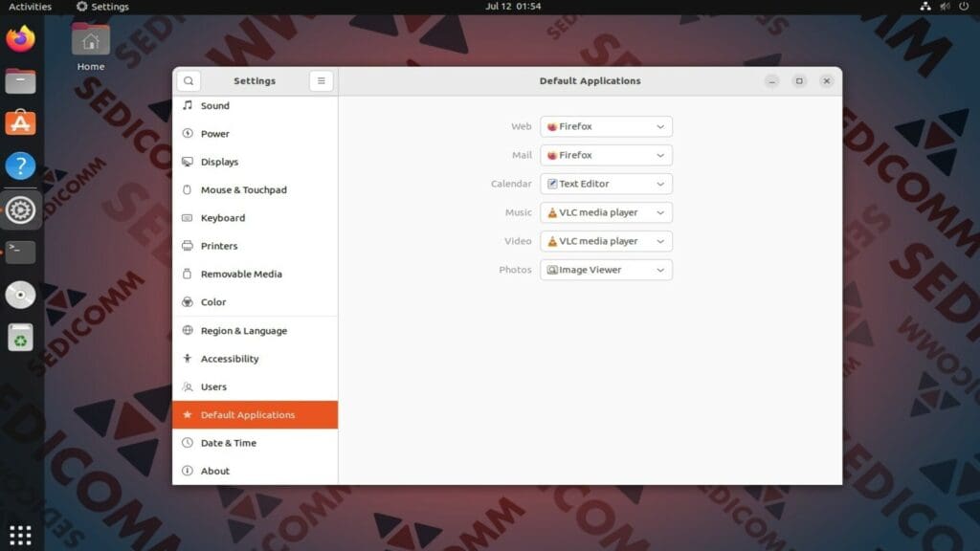This screenshot has width=980, height=551.
Task: Launch Firefox from the dock
Action: pyautogui.click(x=21, y=38)
